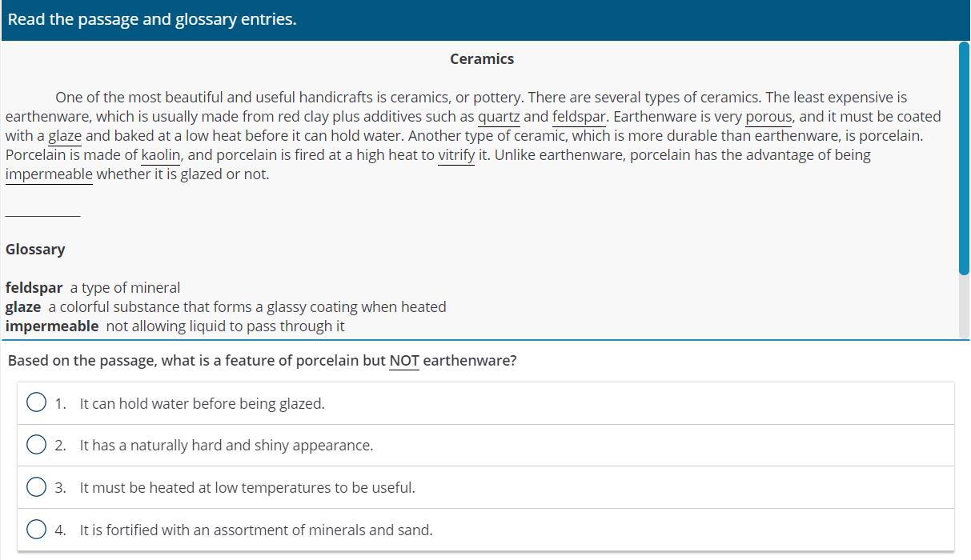This screenshot has width=971, height=560.
Task: Choose 'It can hold water before being glazed'
Action: [202, 403]
